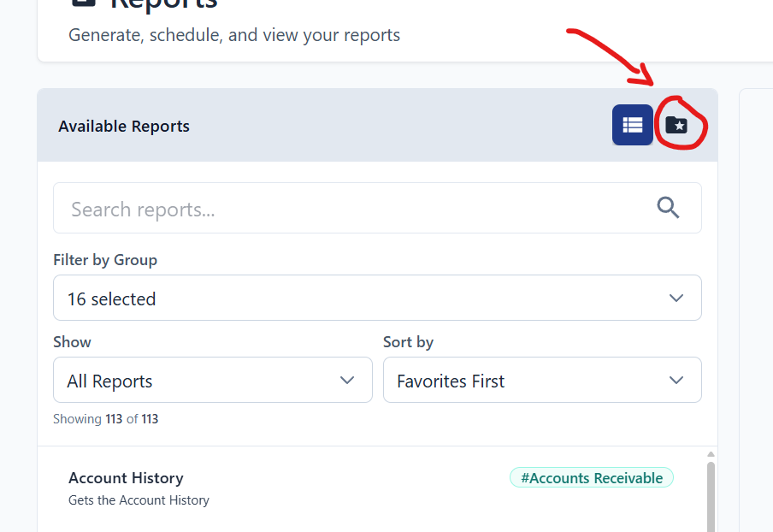This screenshot has height=532, width=773.
Task: Select the Account History report
Action: (x=126, y=478)
